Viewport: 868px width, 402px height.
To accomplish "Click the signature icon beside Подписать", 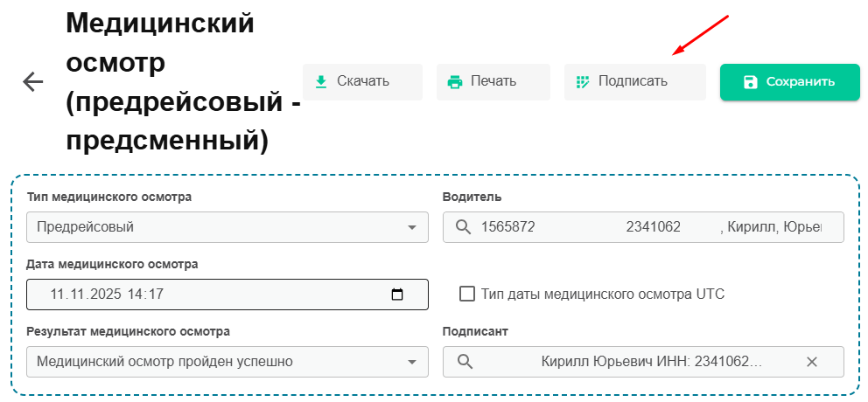I will coord(582,82).
